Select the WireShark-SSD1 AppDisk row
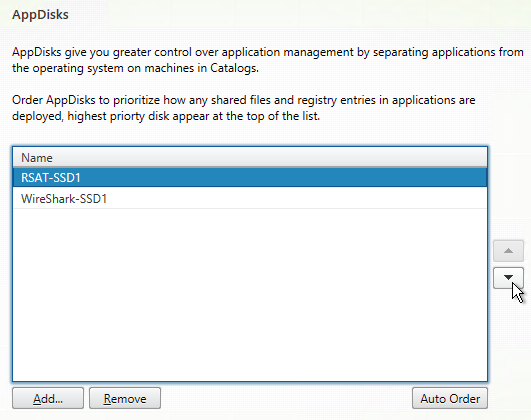This screenshot has width=531, height=420. click(x=250, y=198)
